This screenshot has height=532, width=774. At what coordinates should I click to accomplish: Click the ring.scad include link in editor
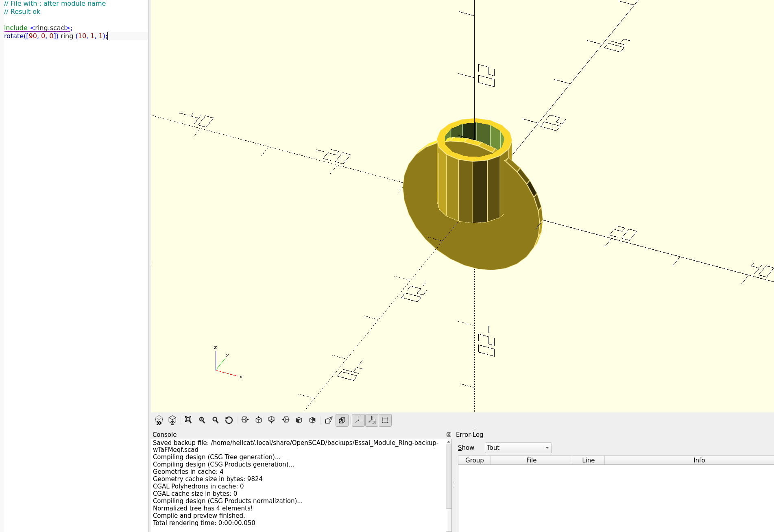[50, 28]
